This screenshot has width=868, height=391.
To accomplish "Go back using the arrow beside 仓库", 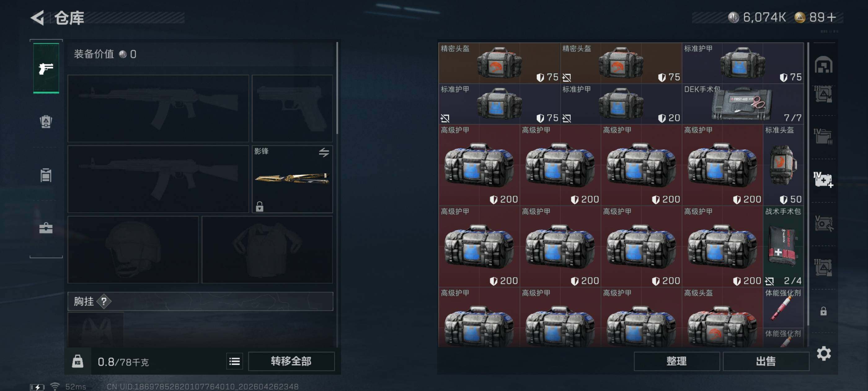I will 38,18.
